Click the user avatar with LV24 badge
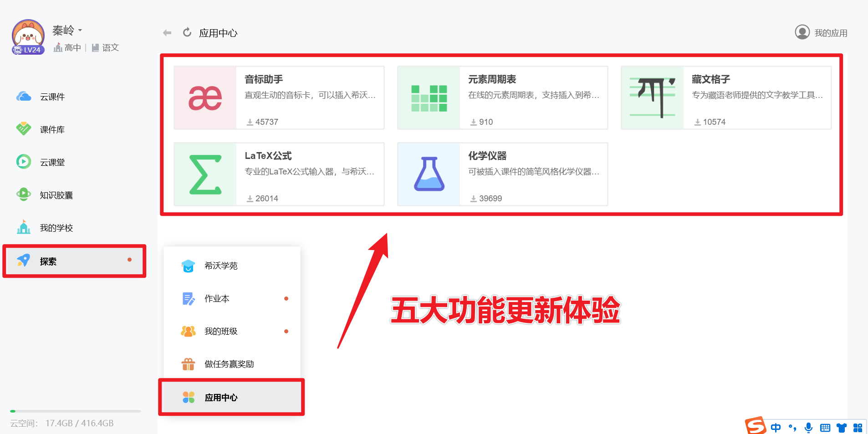 [x=28, y=37]
